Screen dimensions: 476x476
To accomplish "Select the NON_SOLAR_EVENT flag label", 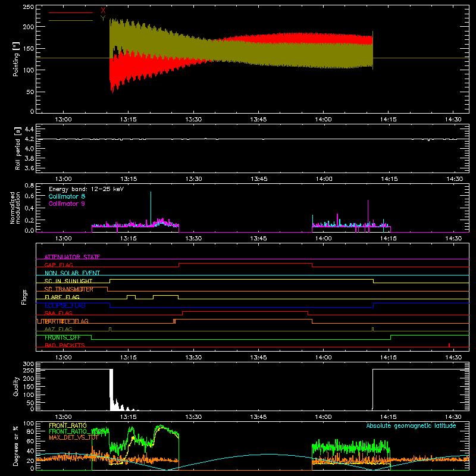I will (x=72, y=273).
